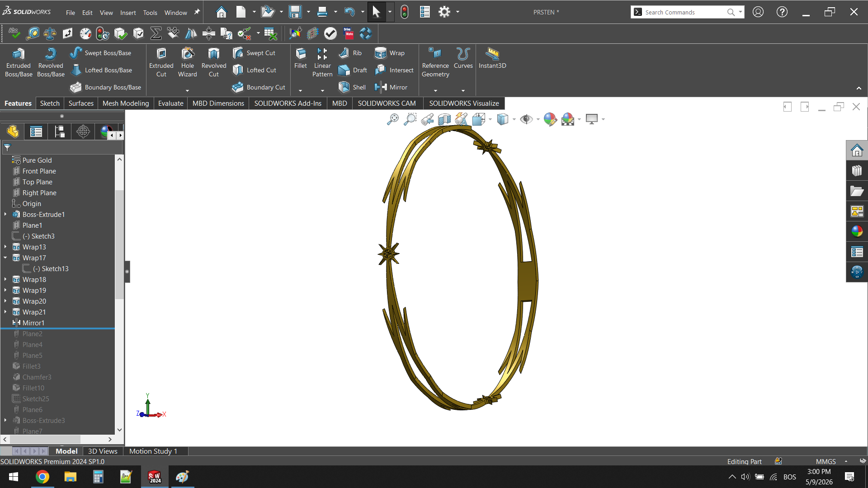Expand the Wrap13 feature node
The image size is (868, 488).
click(5, 247)
